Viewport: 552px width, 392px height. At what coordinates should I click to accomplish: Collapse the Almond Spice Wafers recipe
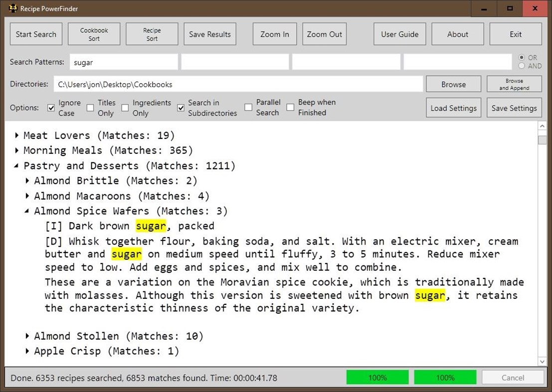[x=27, y=211]
